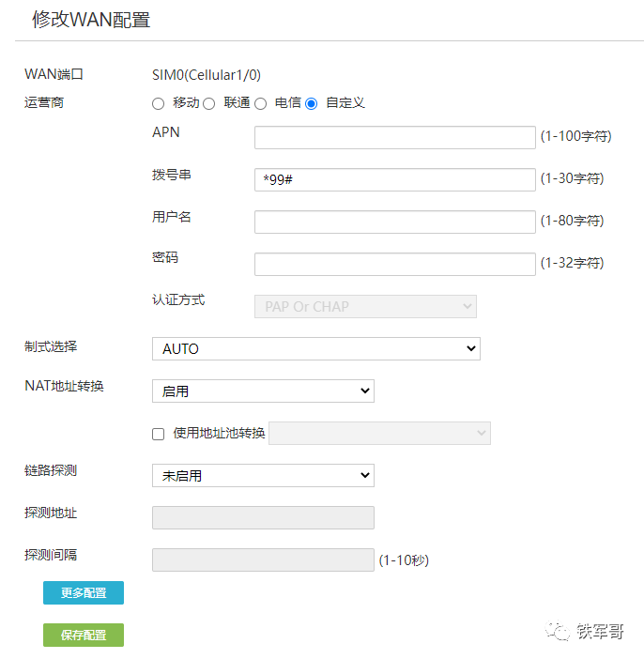Select the 联通 carrier radio button
This screenshot has width=644, height=659.
tap(209, 103)
